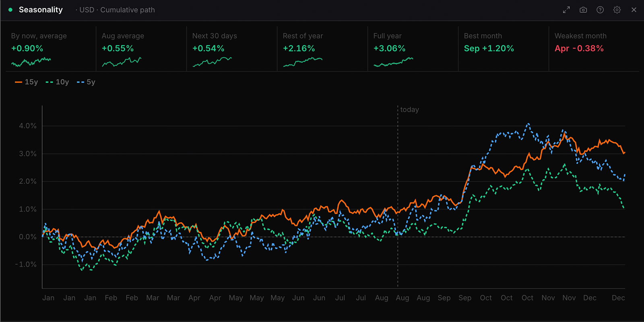Viewport: 644px width, 322px height.
Task: Select the Weakest month card
Action: (594, 49)
